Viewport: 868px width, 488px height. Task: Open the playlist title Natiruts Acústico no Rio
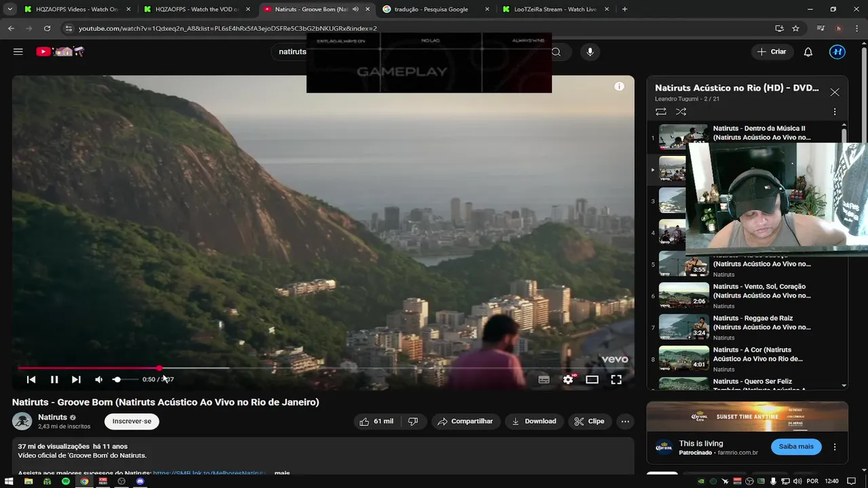coord(736,88)
